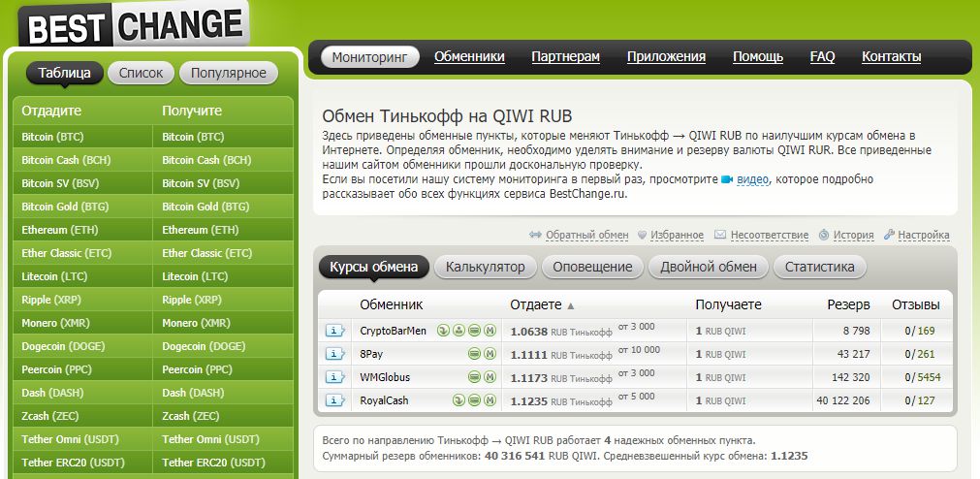Click CryptoBarMen's person verification icon
Viewport: 980px width, 479px height.
point(458,331)
